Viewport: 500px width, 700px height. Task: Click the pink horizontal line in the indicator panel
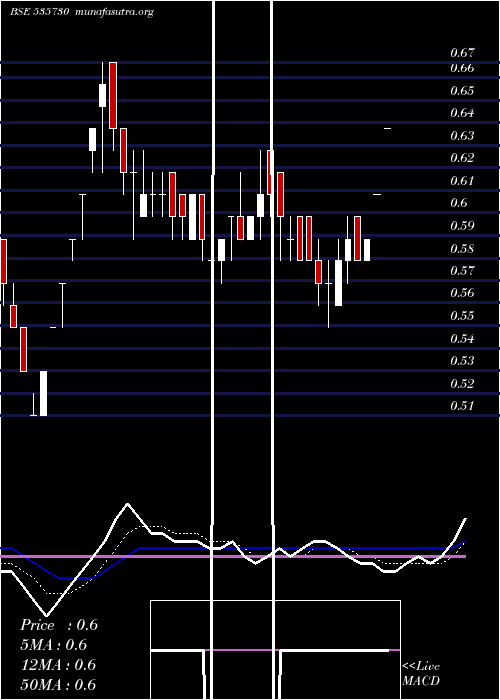coord(233,557)
